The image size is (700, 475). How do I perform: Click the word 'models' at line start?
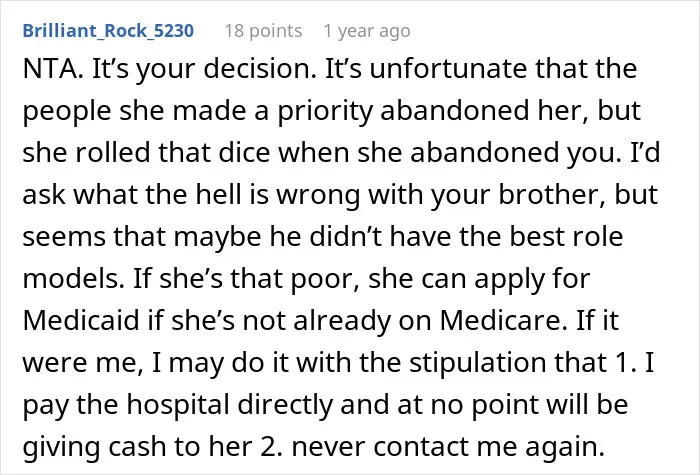(71, 278)
